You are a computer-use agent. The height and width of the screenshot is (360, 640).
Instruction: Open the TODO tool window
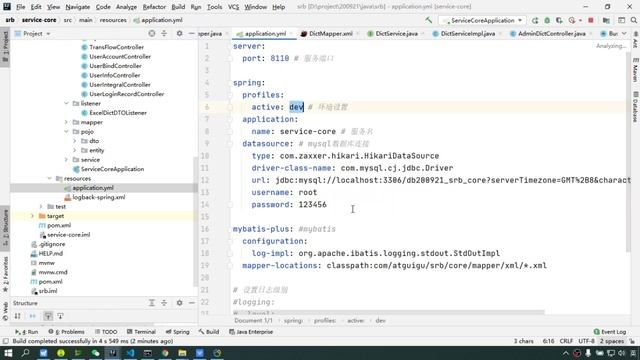click(106, 332)
